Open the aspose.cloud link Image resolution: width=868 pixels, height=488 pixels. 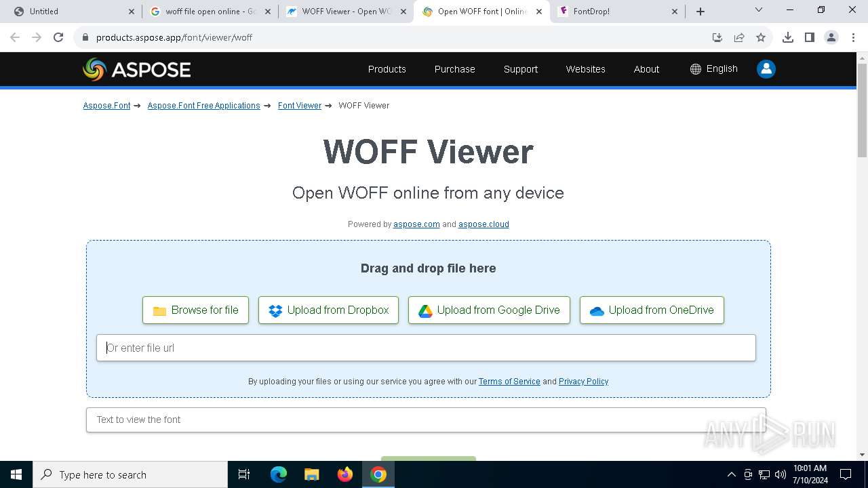[x=484, y=224]
